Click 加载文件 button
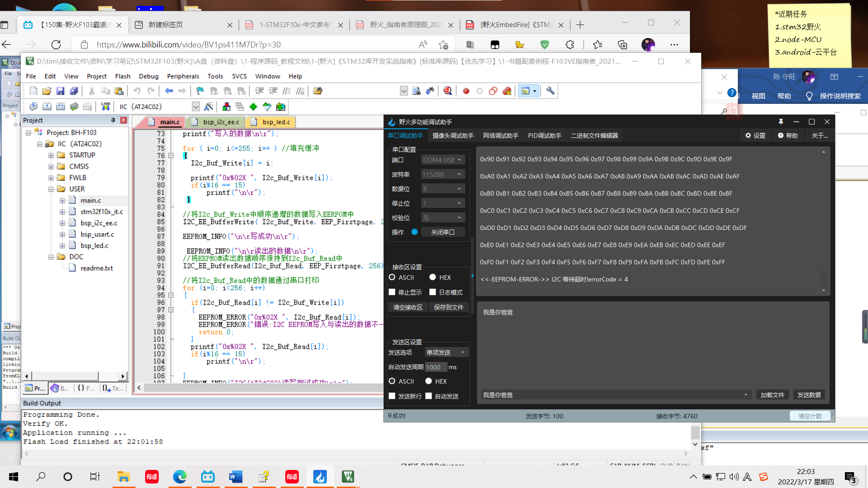 pyautogui.click(x=772, y=395)
